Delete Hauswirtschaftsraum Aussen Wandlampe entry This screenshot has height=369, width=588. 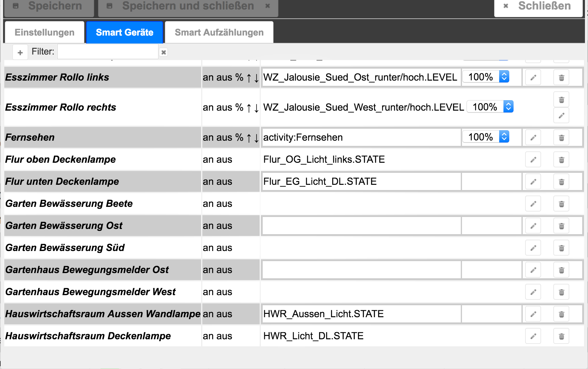[561, 314]
